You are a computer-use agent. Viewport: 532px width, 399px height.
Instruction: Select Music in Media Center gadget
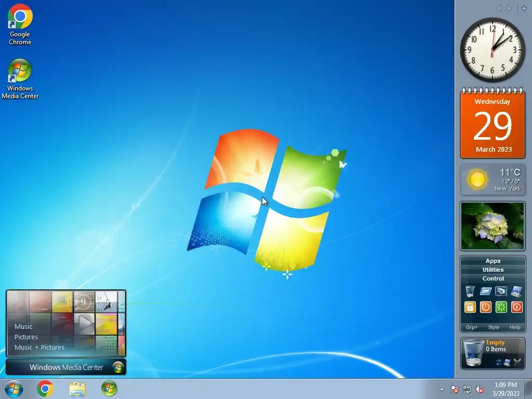coord(23,326)
